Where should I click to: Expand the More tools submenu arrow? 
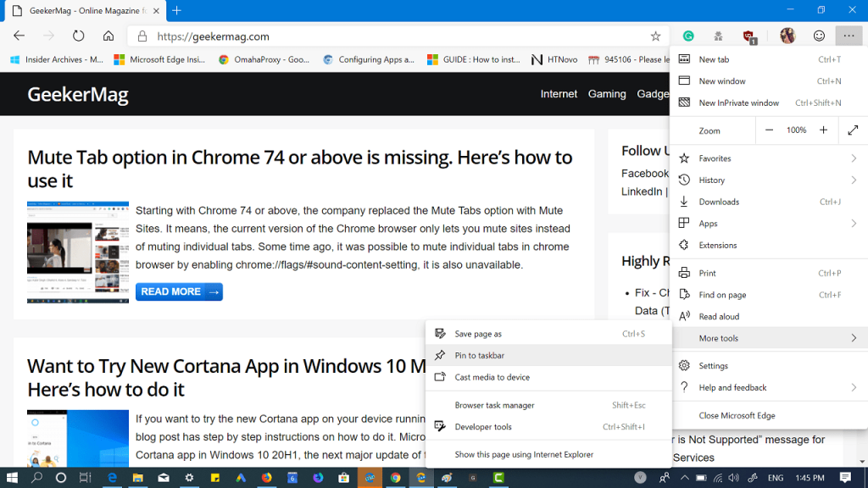(x=854, y=338)
